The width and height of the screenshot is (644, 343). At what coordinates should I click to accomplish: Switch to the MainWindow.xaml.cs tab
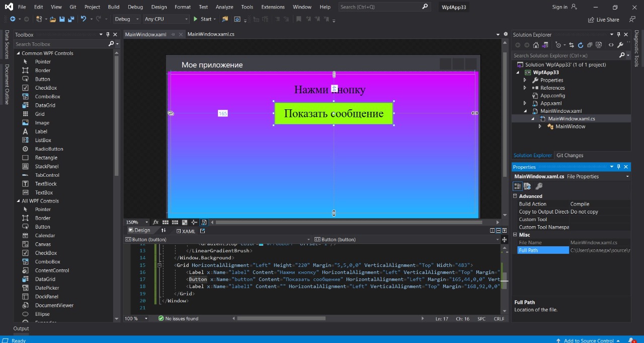click(210, 34)
